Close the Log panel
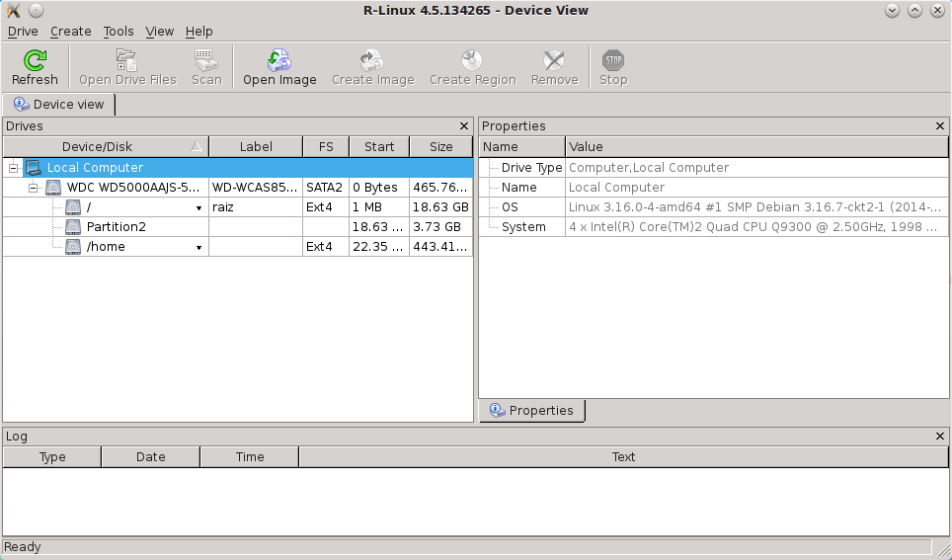952x560 pixels. pos(940,437)
